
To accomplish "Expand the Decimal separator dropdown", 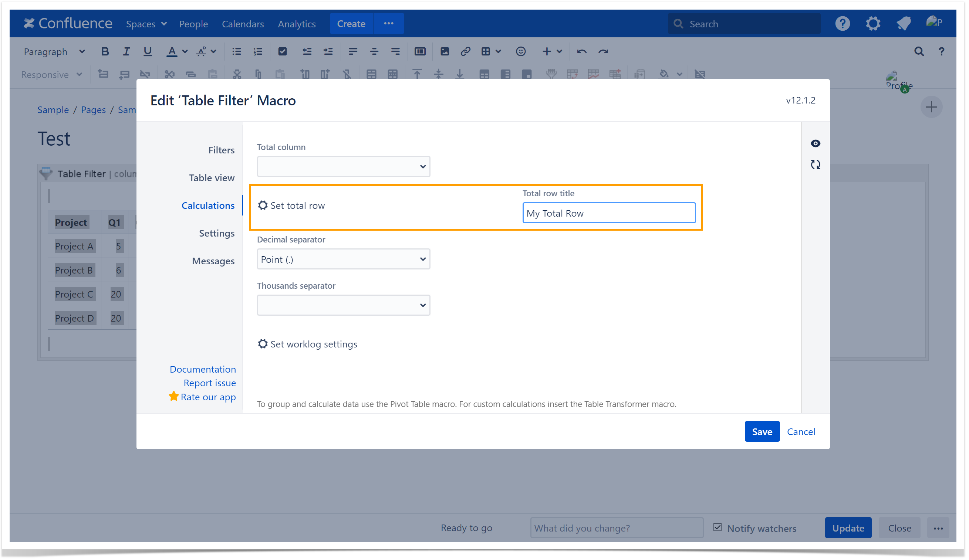I will pos(343,259).
